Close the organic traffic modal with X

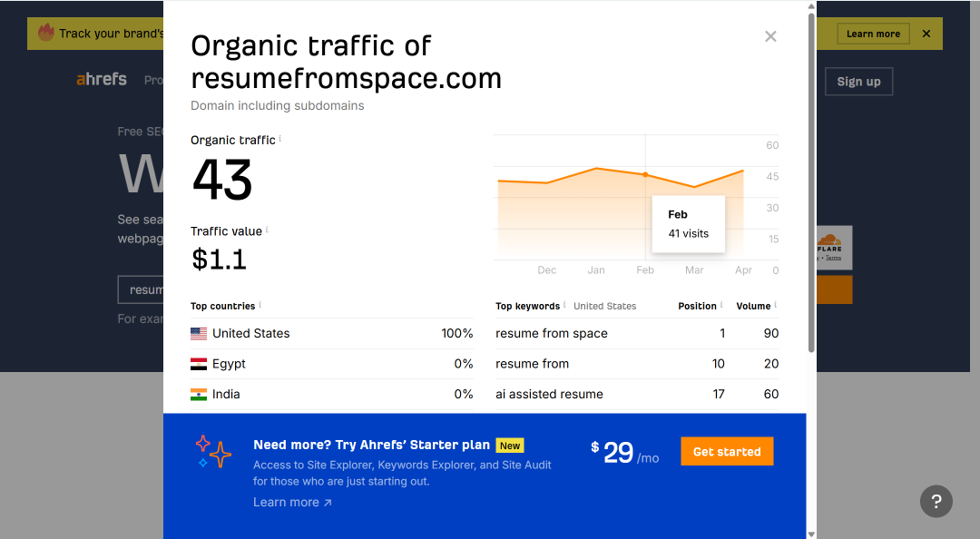pos(770,36)
